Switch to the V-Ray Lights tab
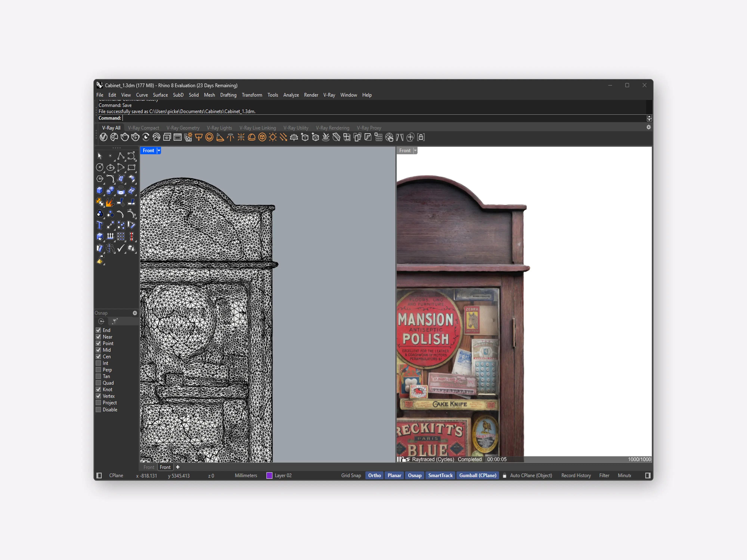This screenshot has height=560, width=747. point(219,128)
